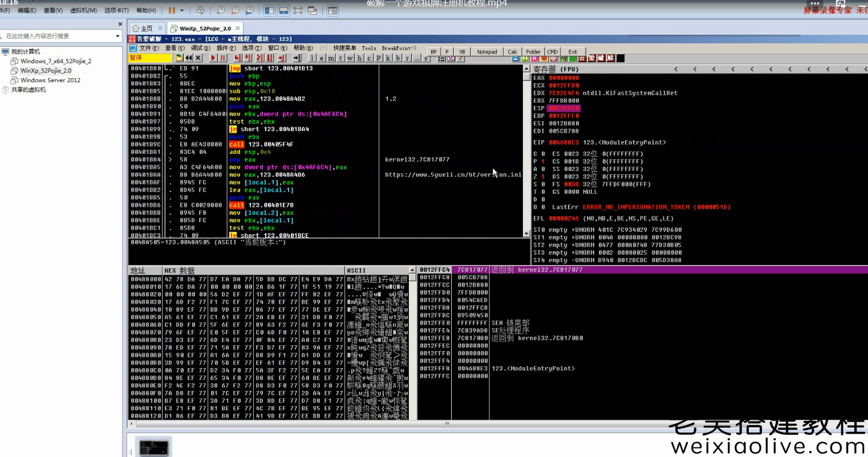
Task: Click the Restart program rewind icon
Action: pos(189,58)
